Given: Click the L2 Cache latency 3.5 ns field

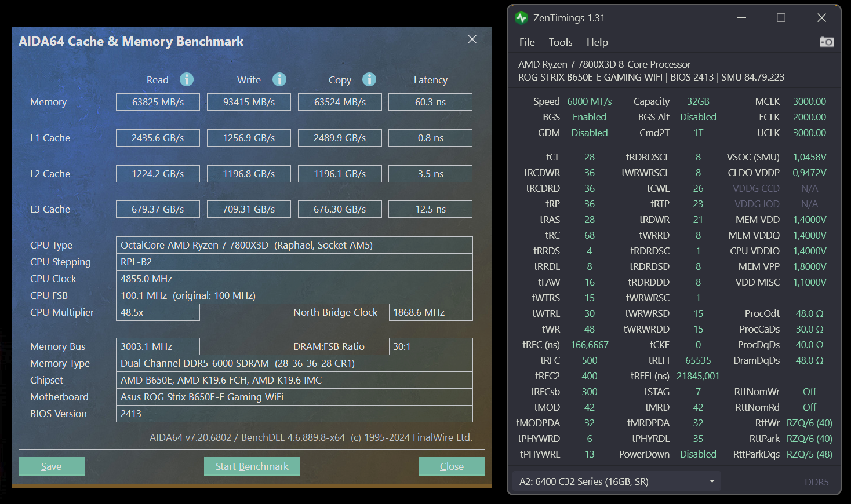Looking at the screenshot, I should (430, 174).
